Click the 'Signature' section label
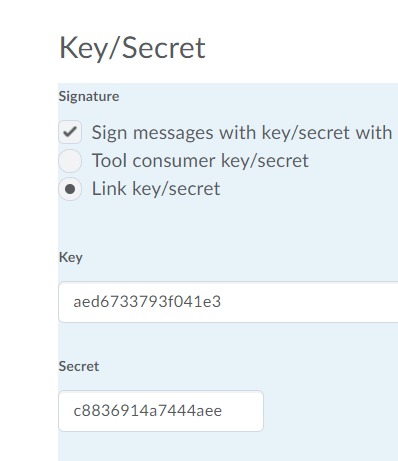This screenshot has height=461, width=398. coord(89,97)
